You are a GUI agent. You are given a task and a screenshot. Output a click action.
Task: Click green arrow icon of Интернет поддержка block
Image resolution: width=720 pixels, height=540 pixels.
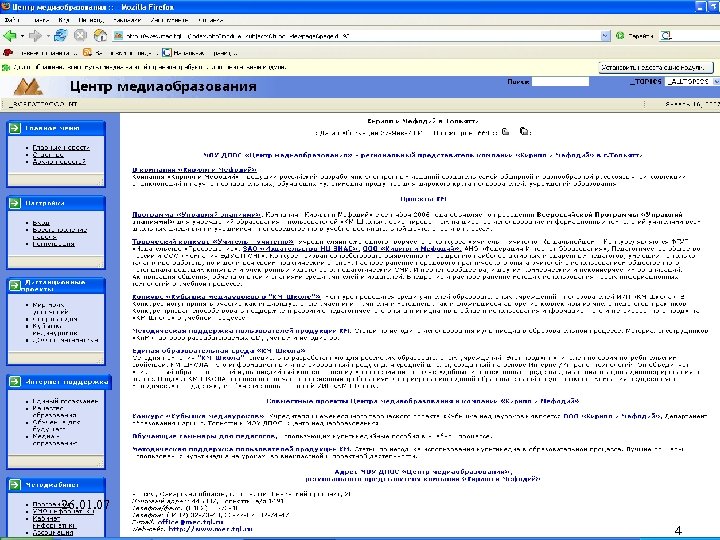tap(15, 382)
